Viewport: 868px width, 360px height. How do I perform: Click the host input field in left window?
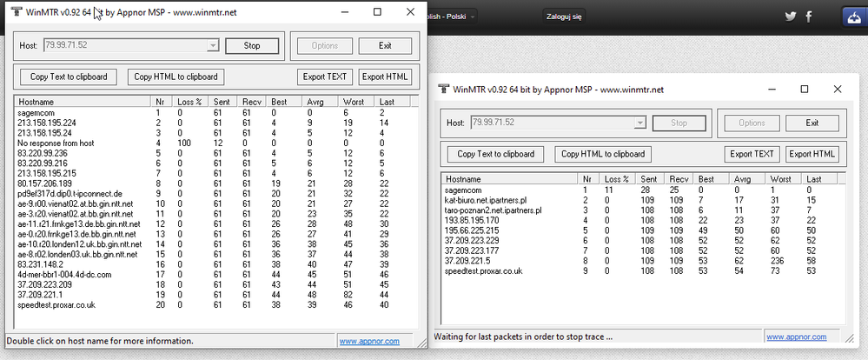[111, 46]
